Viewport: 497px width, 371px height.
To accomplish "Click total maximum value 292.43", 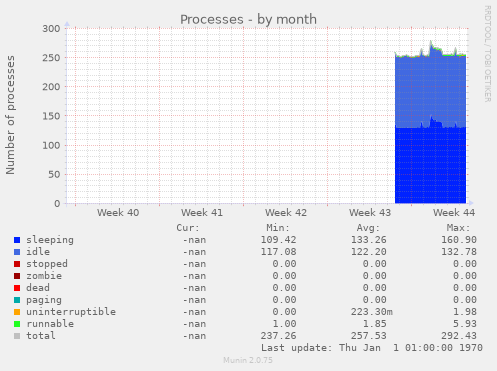I will 459,336.
